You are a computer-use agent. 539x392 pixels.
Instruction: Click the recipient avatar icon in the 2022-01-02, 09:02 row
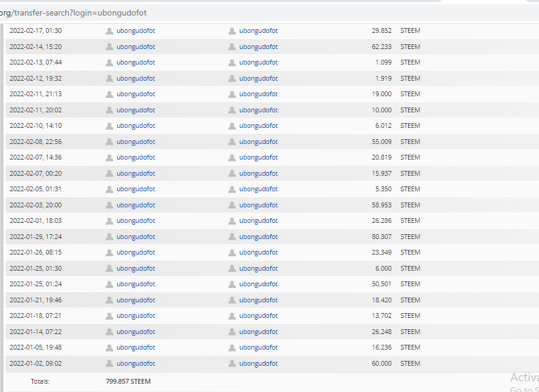[x=232, y=363]
